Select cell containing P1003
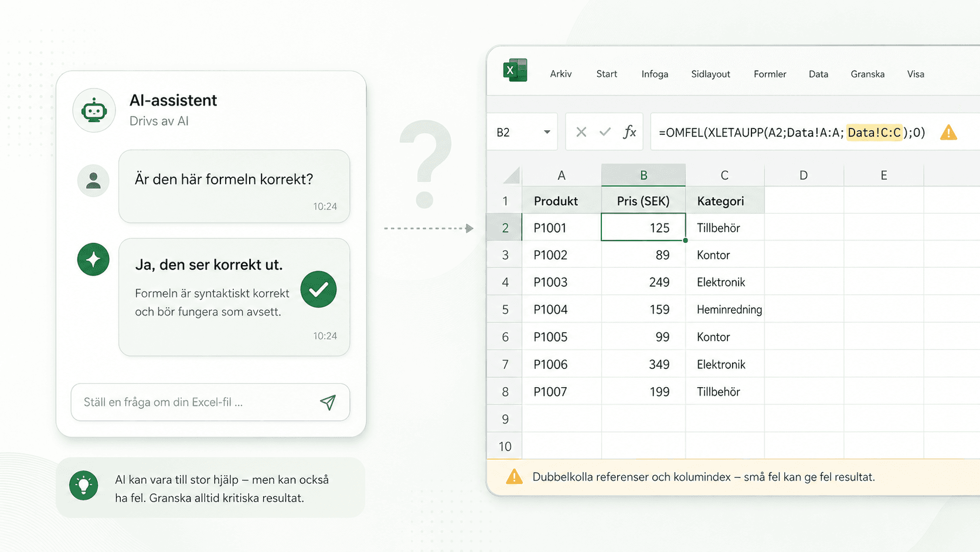The width and height of the screenshot is (980, 552). 562,282
